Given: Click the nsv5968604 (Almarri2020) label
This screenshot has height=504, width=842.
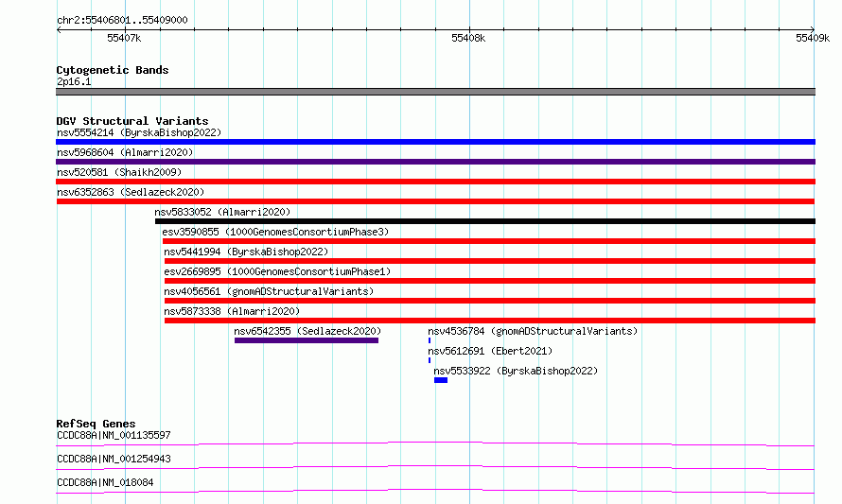Looking at the screenshot, I should (125, 152).
